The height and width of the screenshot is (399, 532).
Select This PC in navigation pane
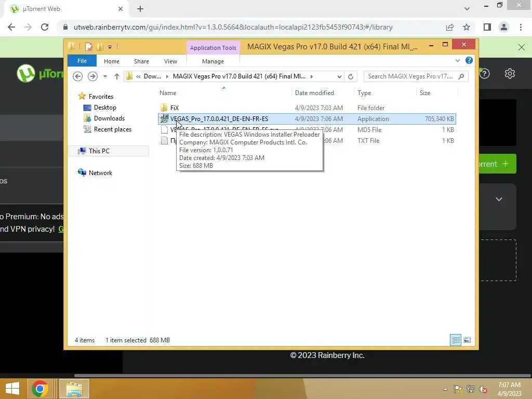point(99,151)
